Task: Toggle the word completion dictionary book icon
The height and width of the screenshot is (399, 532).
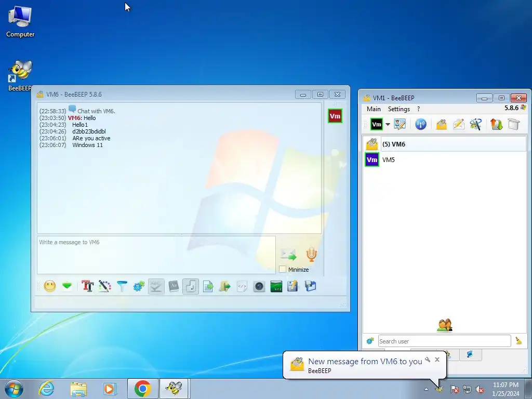Action: (x=174, y=286)
